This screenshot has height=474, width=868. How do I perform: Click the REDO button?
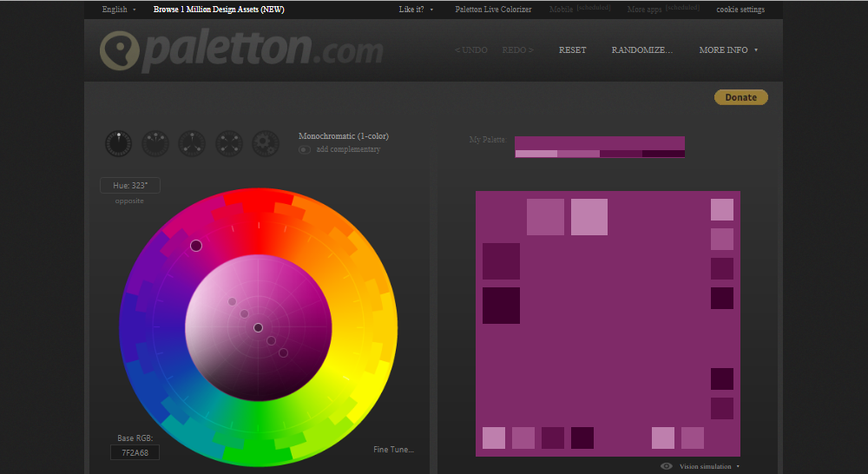coord(517,49)
